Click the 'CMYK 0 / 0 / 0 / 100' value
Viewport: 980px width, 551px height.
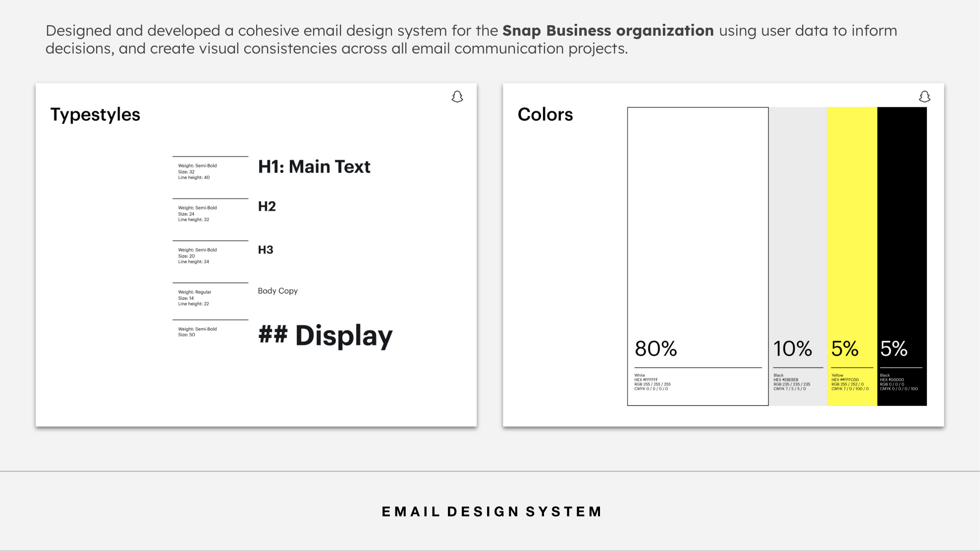coord(899,389)
